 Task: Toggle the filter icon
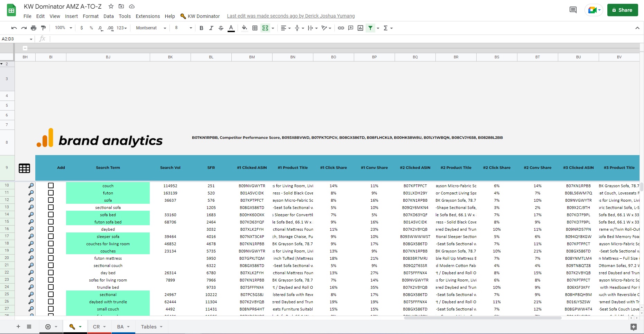(370, 28)
